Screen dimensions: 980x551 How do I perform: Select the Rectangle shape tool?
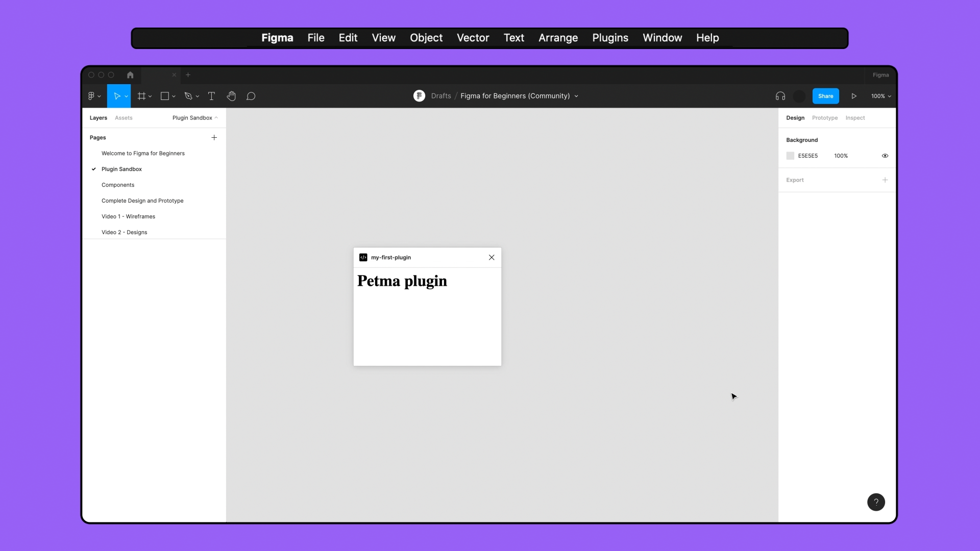point(165,96)
